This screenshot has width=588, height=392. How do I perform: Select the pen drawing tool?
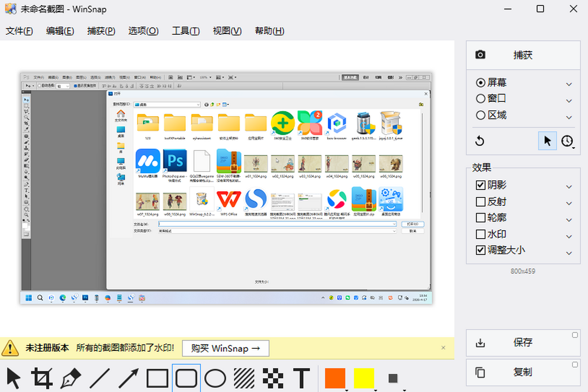click(71, 378)
